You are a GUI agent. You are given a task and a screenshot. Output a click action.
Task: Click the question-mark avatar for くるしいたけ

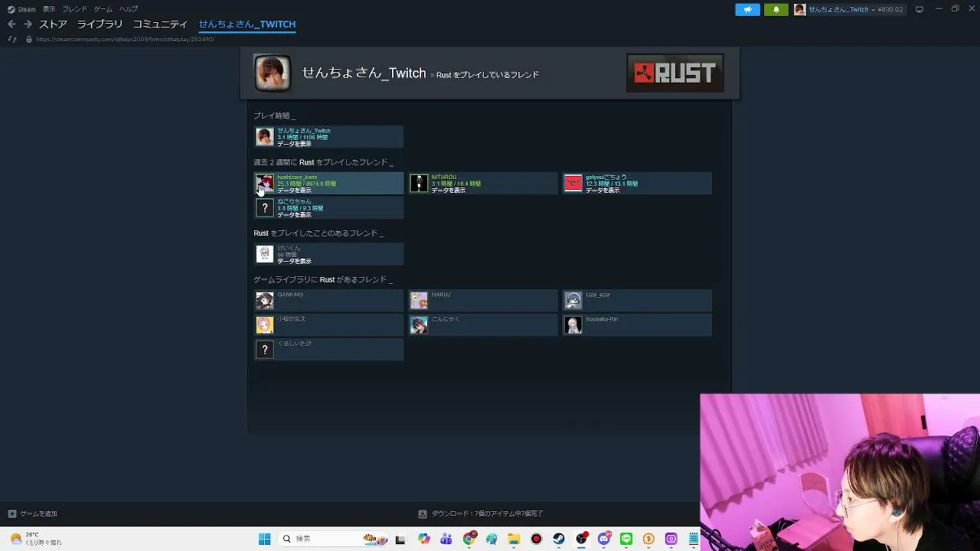click(264, 350)
